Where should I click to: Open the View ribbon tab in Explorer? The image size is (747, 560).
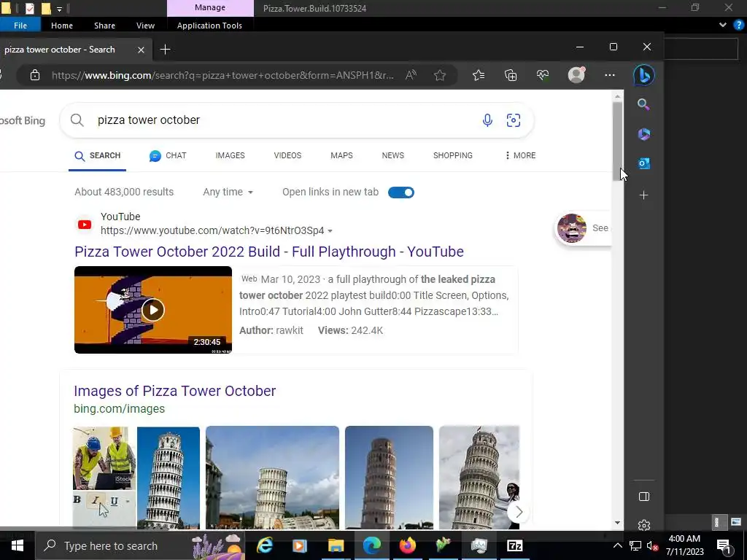[145, 26]
